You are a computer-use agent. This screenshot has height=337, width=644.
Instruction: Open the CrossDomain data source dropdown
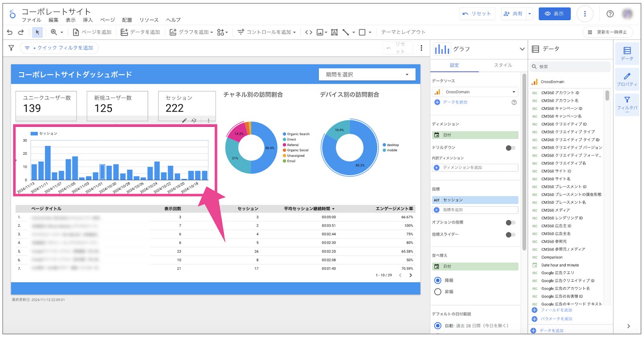coord(475,92)
